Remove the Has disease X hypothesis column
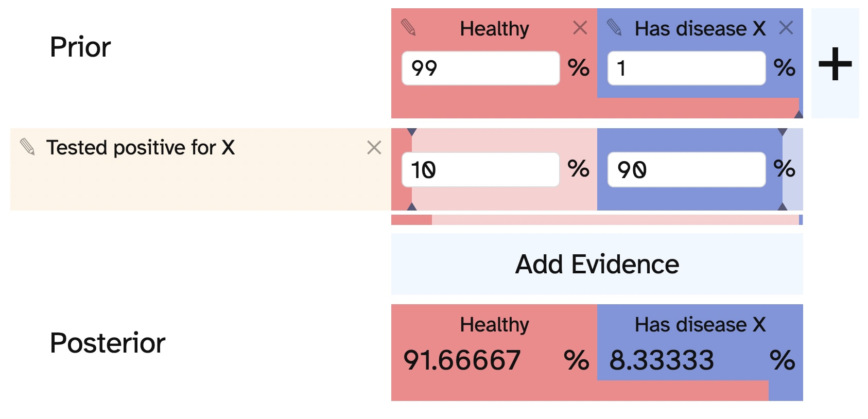Screen dimensions: 868x419 click(x=786, y=28)
